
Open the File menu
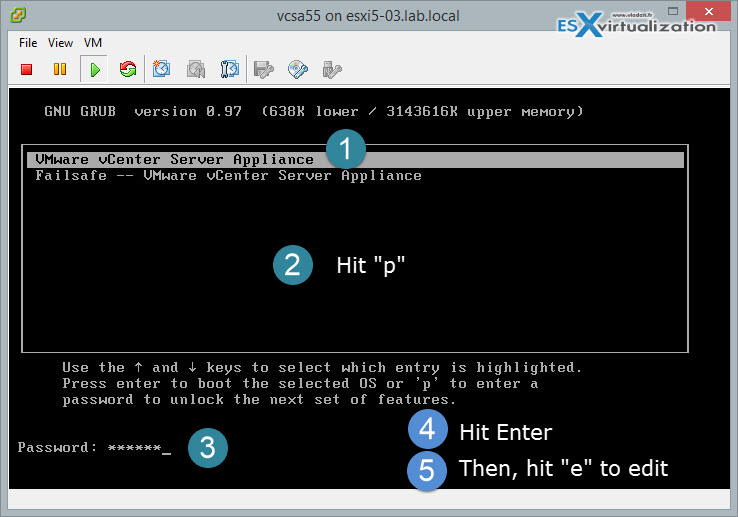tap(28, 43)
